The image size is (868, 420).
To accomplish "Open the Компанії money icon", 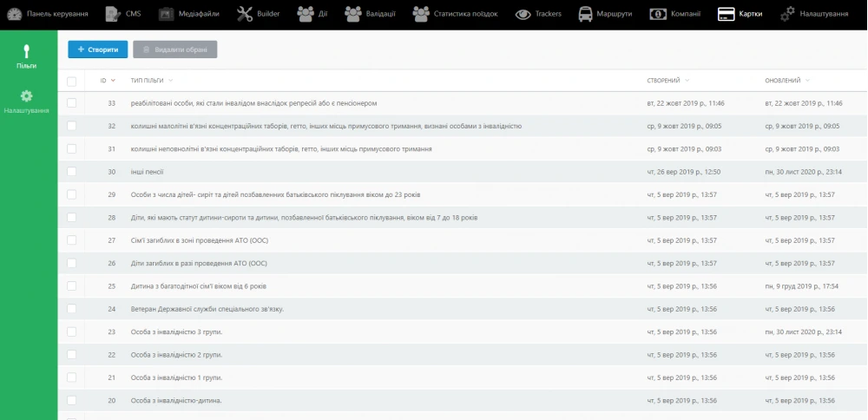I will 659,14.
